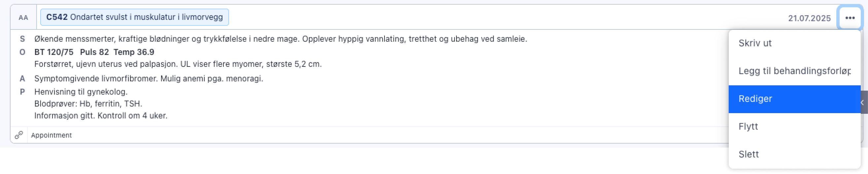Open the three-dot options menu button
Viewport: 868px width, 174px height.
(x=850, y=18)
